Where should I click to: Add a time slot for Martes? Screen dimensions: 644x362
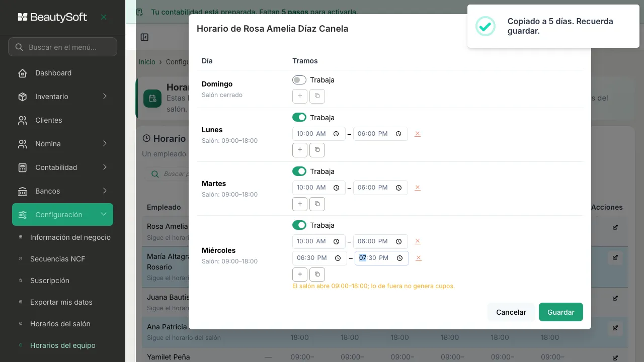pyautogui.click(x=300, y=204)
